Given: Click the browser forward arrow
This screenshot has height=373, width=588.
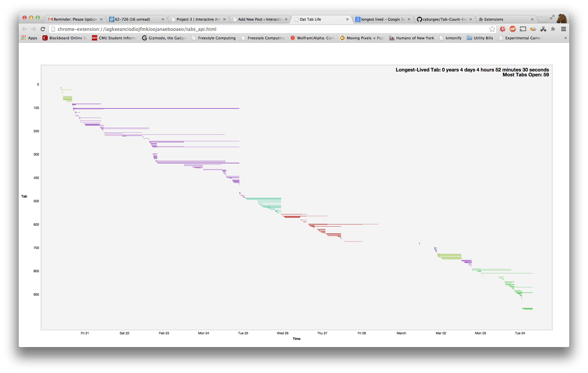Looking at the screenshot, I should [x=33, y=29].
